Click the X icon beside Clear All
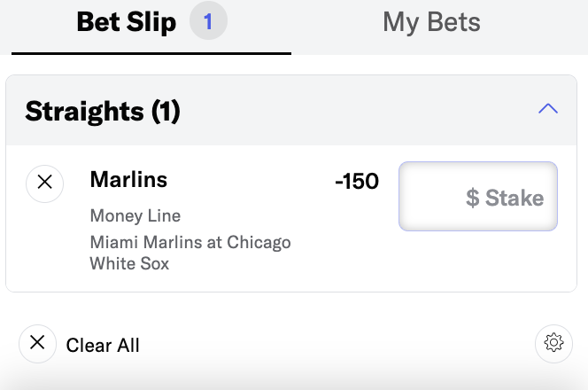Screen dimensions: 588x390 [x=37, y=343]
